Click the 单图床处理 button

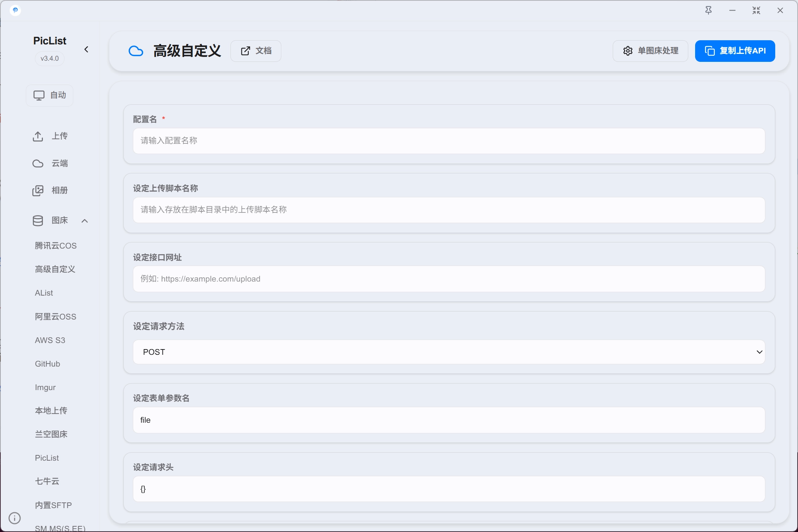[650, 51]
